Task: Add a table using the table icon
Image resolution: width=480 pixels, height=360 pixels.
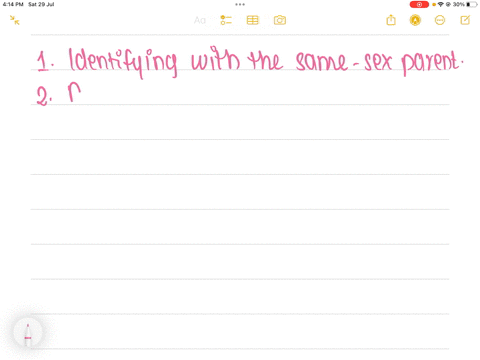Action: [x=252, y=20]
